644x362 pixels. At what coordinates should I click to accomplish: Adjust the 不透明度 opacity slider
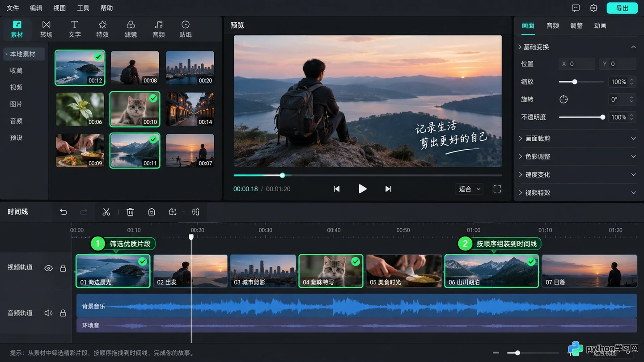[x=581, y=117]
